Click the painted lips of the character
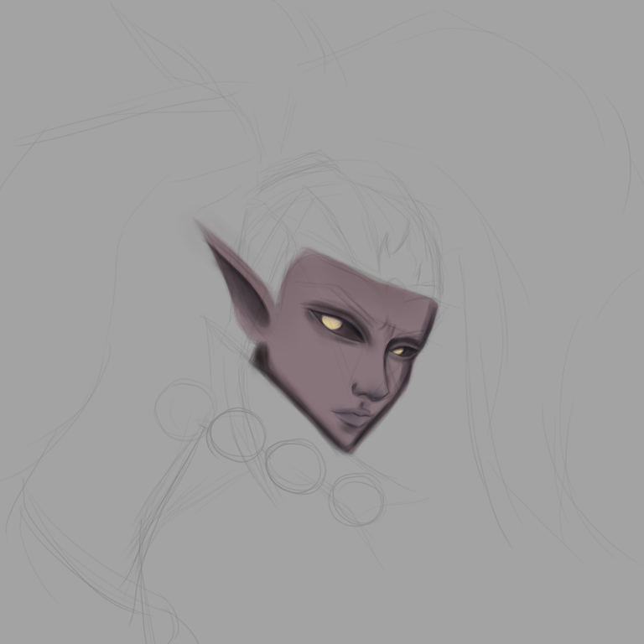644x644 pixels. [x=352, y=416]
